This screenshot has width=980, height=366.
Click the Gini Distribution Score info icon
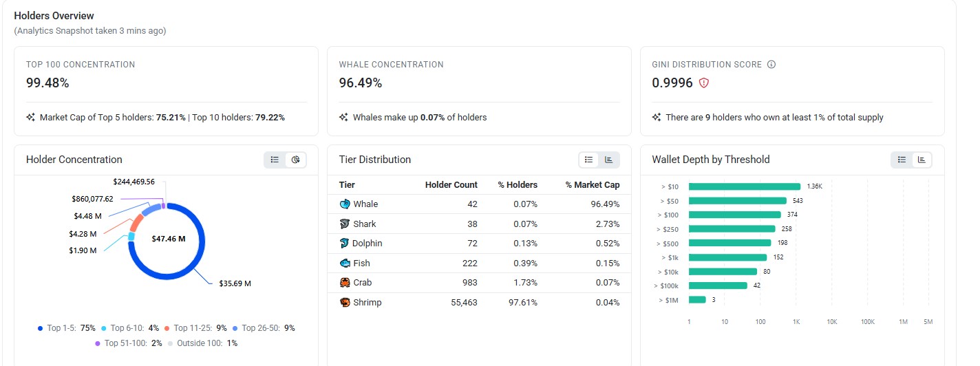pyautogui.click(x=771, y=65)
